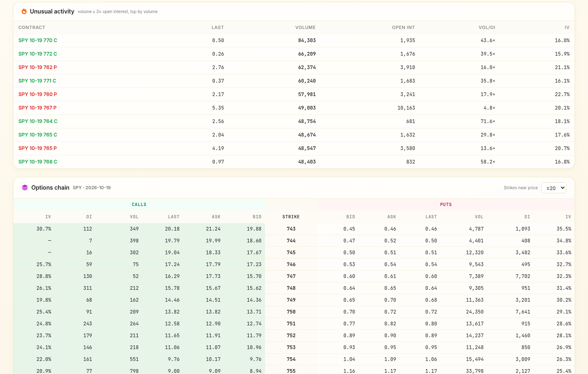Click SPY 10-19 760 P contract

click(38, 94)
